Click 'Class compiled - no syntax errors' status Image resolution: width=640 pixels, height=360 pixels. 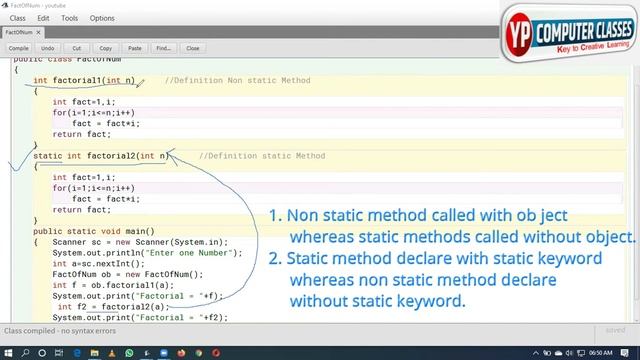[60, 331]
